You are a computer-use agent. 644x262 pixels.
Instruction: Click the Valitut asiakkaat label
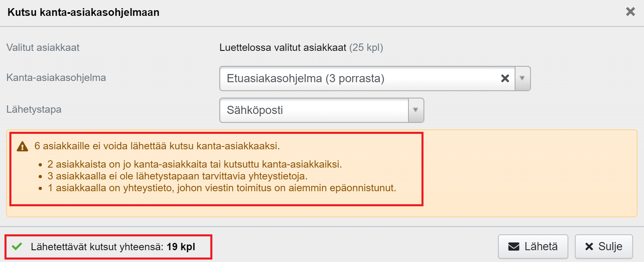pos(43,48)
